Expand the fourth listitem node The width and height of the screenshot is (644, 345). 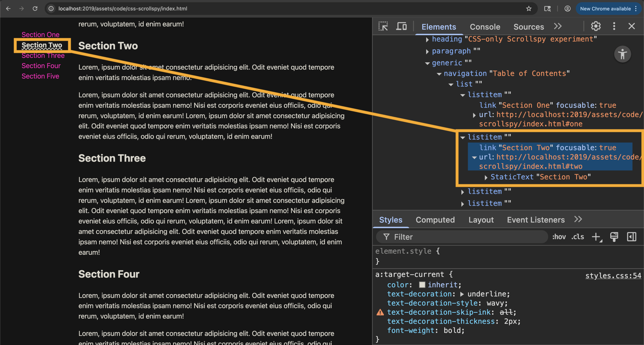tap(463, 204)
